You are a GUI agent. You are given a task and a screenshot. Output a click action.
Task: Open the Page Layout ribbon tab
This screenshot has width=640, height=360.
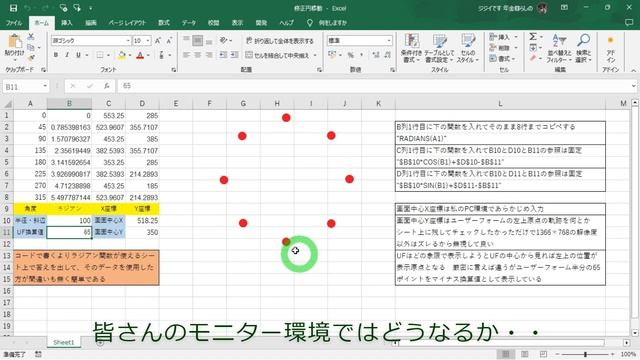point(127,23)
